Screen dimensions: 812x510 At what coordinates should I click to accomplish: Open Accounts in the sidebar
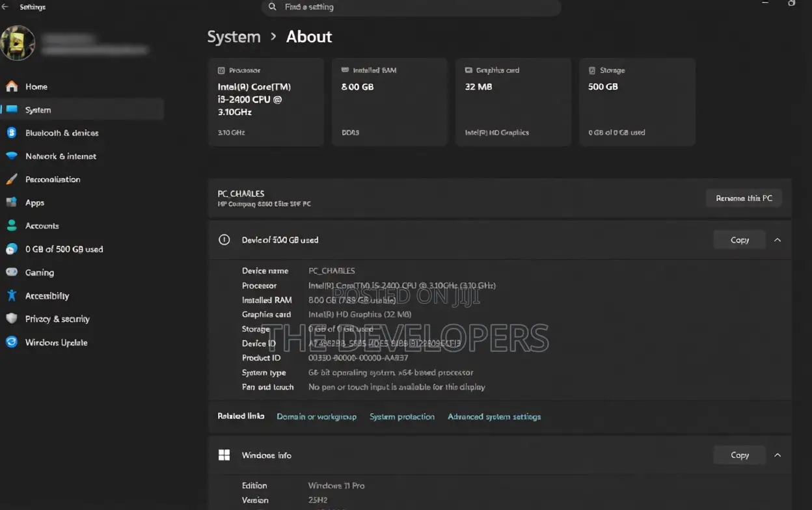pyautogui.click(x=82, y=226)
